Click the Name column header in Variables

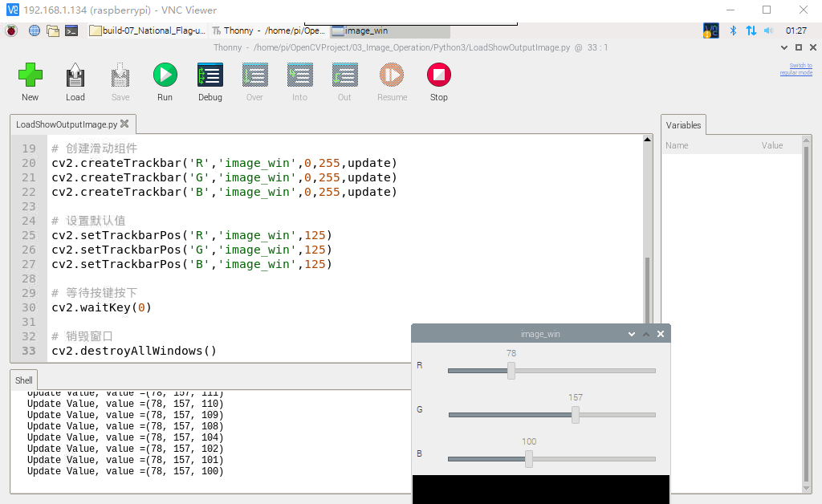pos(677,145)
